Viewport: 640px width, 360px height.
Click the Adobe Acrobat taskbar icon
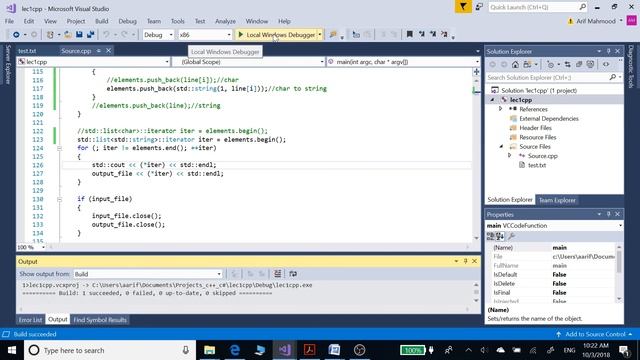click(309, 350)
